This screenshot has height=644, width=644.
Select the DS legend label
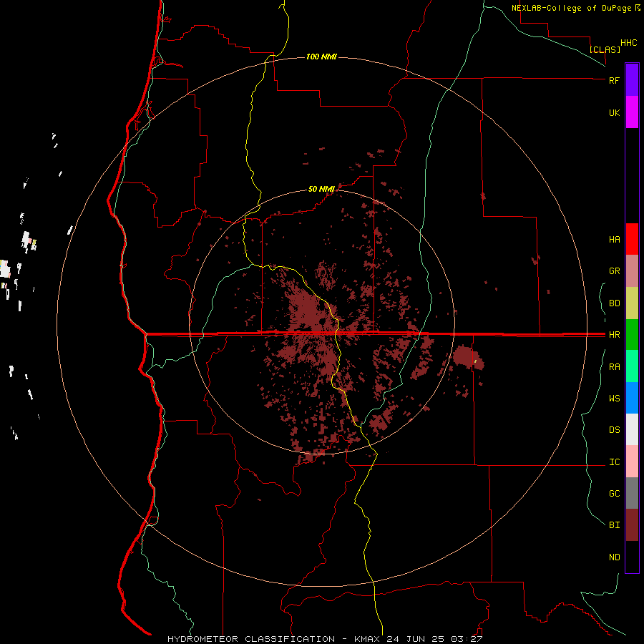(614, 430)
